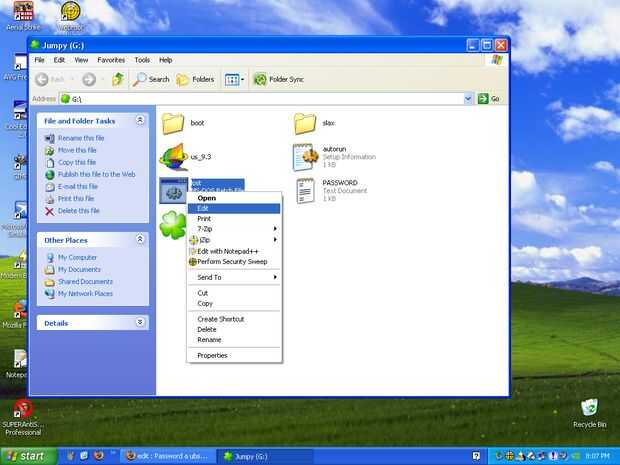Go to Shared Documents link
The image size is (620, 465).
(85, 282)
